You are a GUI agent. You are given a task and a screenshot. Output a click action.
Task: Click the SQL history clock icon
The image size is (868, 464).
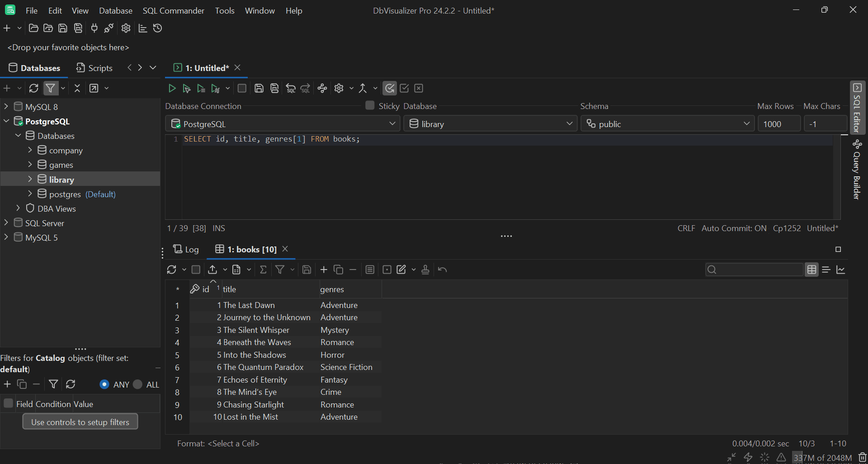tap(157, 28)
